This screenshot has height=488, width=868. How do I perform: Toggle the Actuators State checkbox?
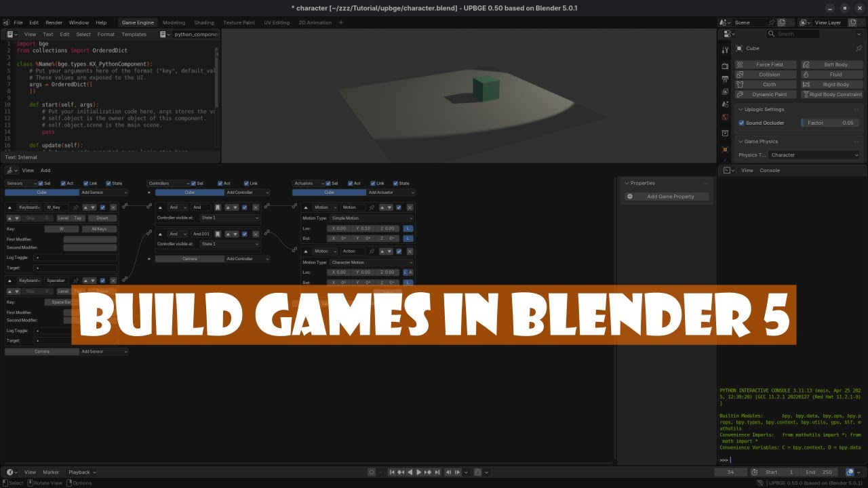click(x=395, y=183)
